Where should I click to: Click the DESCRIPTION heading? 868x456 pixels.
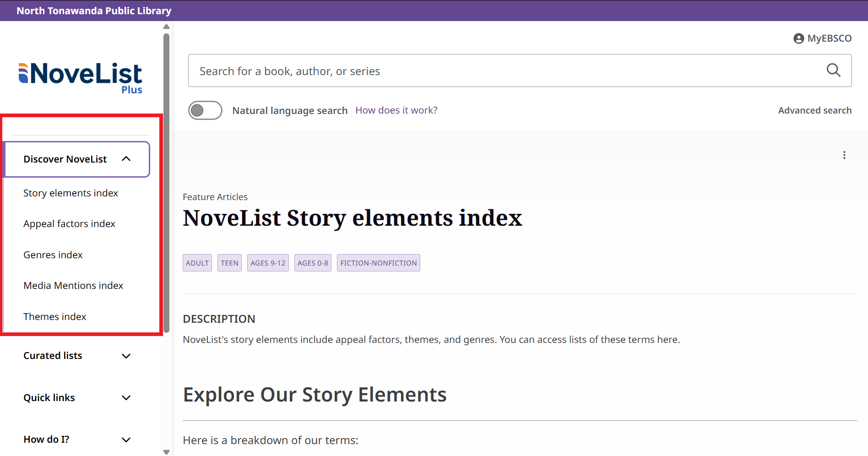(x=219, y=319)
